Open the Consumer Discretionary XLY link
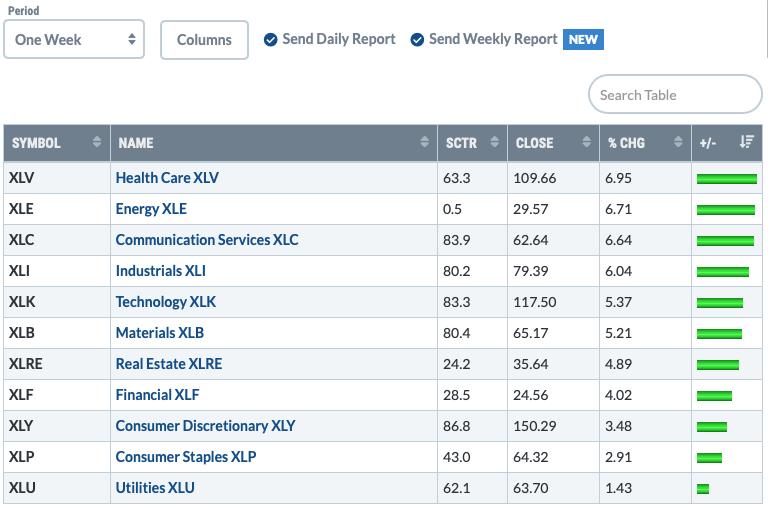 coord(205,426)
